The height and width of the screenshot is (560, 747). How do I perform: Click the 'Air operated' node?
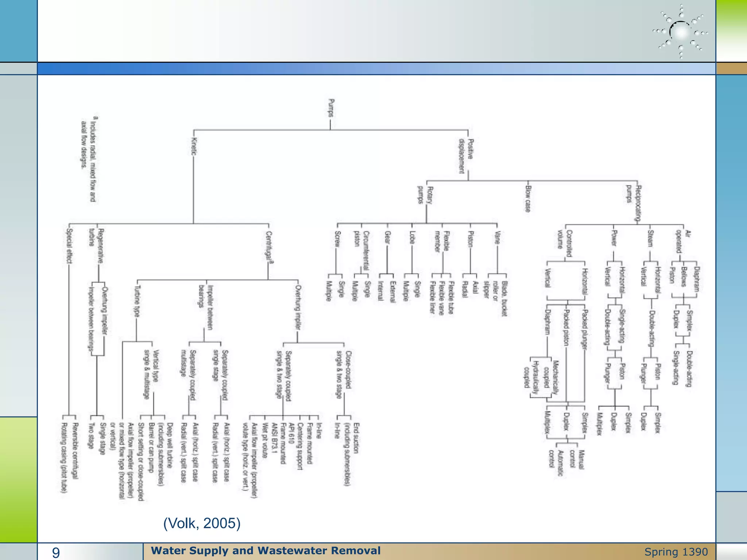pyautogui.click(x=683, y=241)
